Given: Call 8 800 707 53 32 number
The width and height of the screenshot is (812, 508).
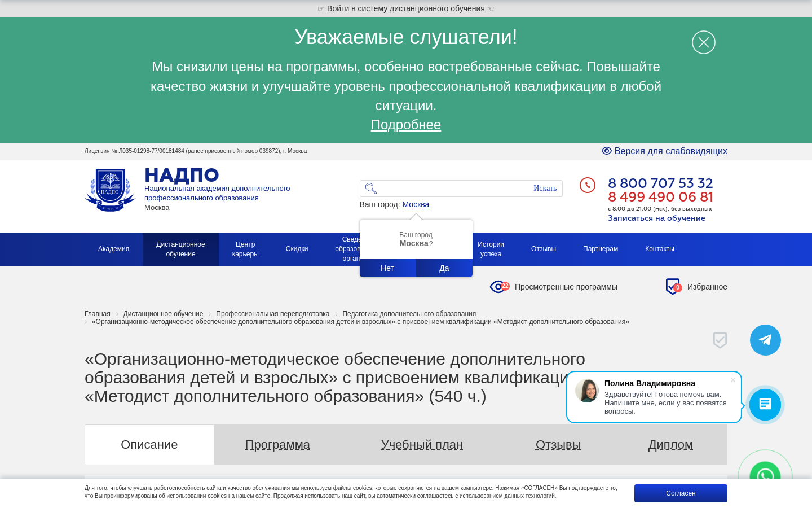Looking at the screenshot, I should [660, 183].
